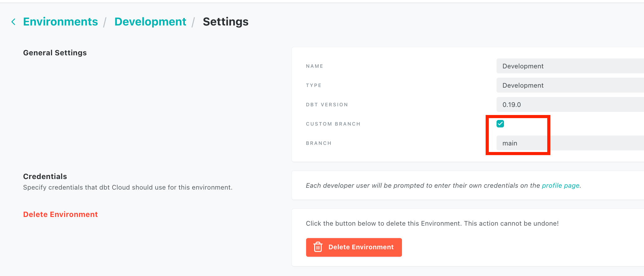Screen dimensions: 644x276
Task: Click the DBT VERSION field label
Action: click(327, 105)
